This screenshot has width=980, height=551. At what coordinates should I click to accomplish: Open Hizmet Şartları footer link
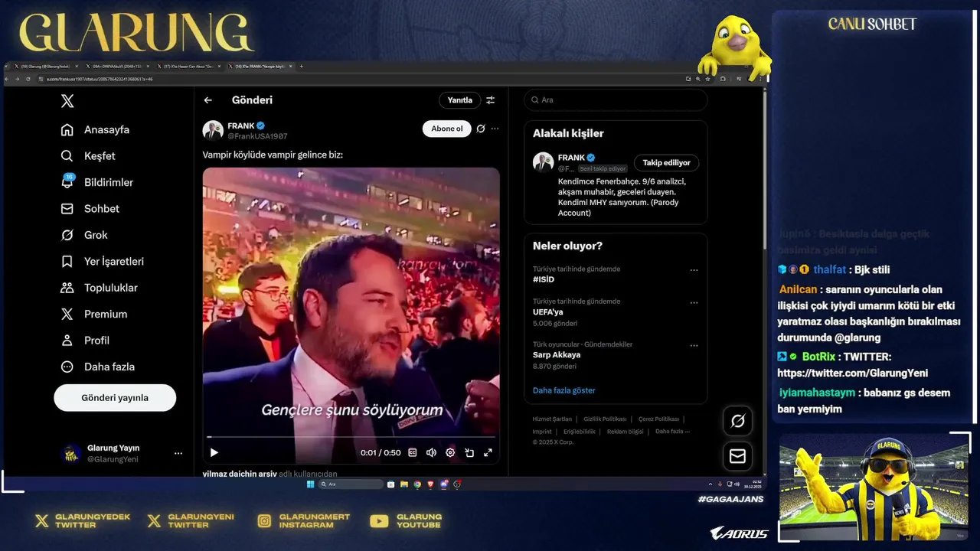[552, 419]
